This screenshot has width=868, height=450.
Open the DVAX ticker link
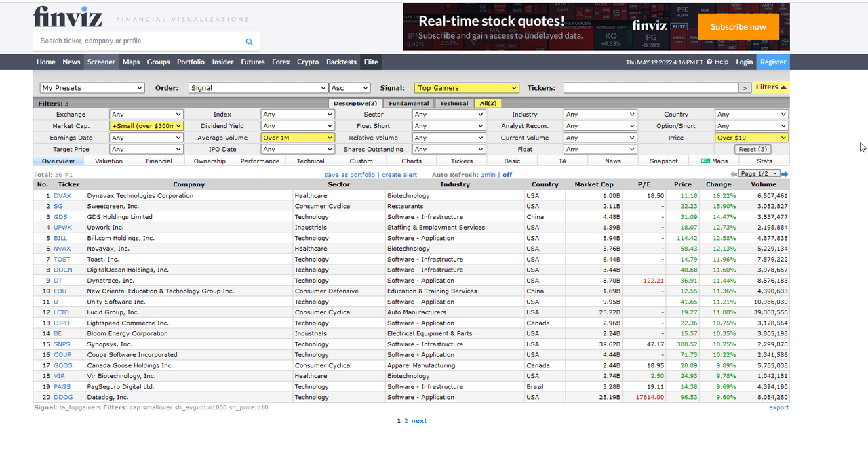pyautogui.click(x=62, y=196)
